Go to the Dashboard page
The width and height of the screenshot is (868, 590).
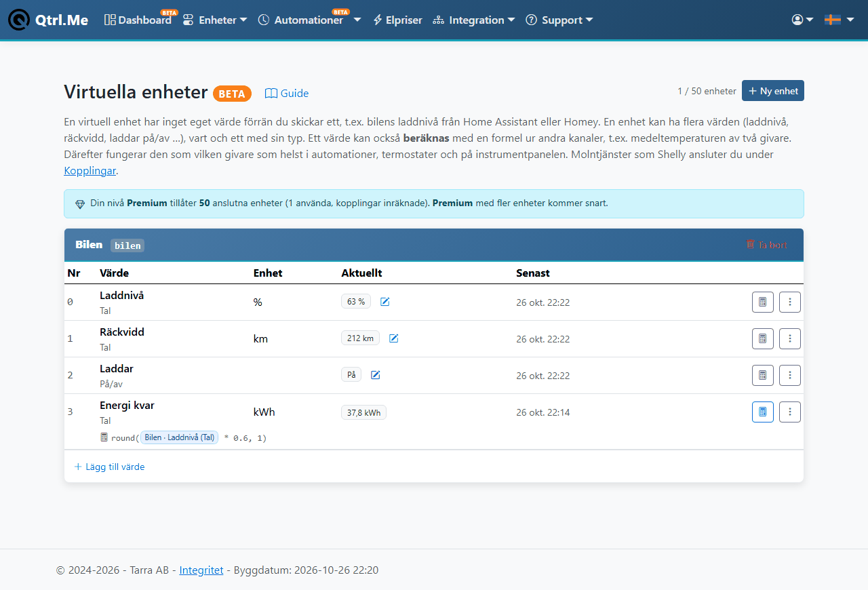138,20
